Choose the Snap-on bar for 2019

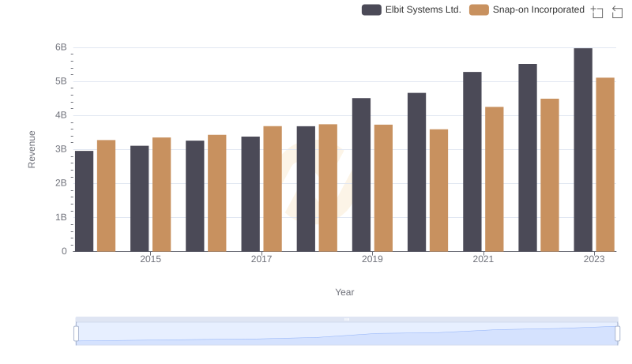click(x=384, y=188)
